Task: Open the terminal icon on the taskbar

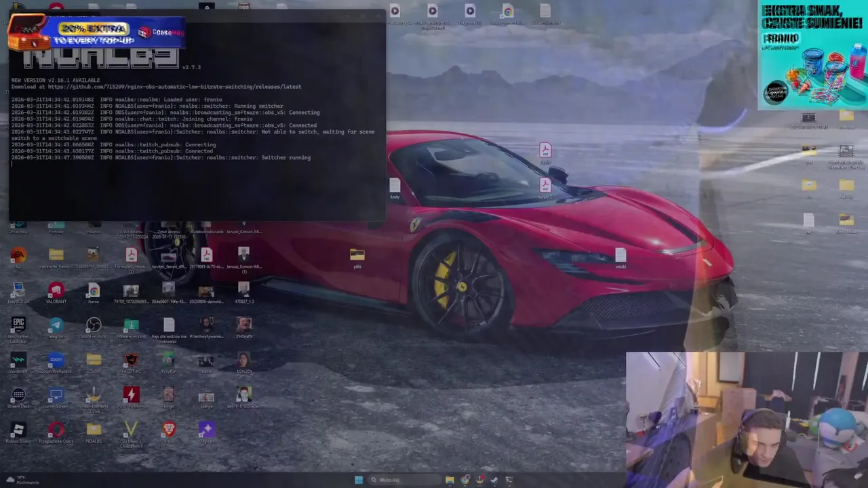Action: tap(509, 480)
